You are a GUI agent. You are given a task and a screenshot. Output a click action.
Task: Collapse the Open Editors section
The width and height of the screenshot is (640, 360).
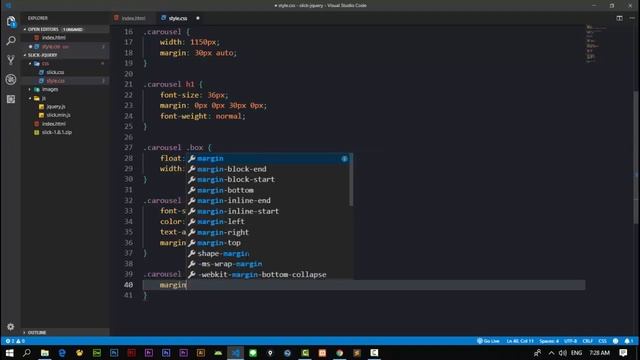tap(64, 29)
